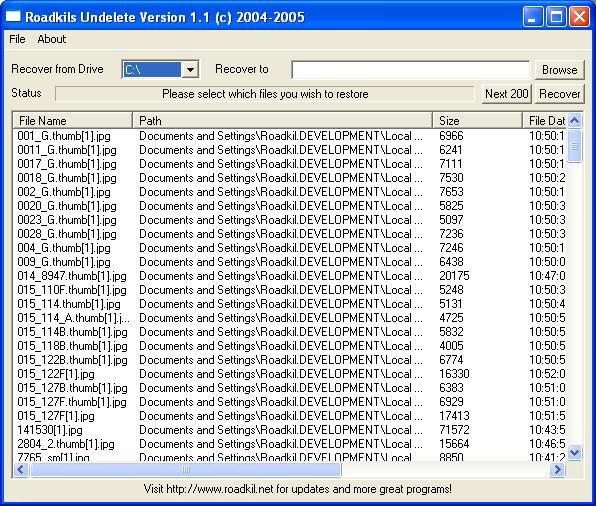Select file 014_8947.thumb[1].jpg

pyautogui.click(x=72, y=276)
